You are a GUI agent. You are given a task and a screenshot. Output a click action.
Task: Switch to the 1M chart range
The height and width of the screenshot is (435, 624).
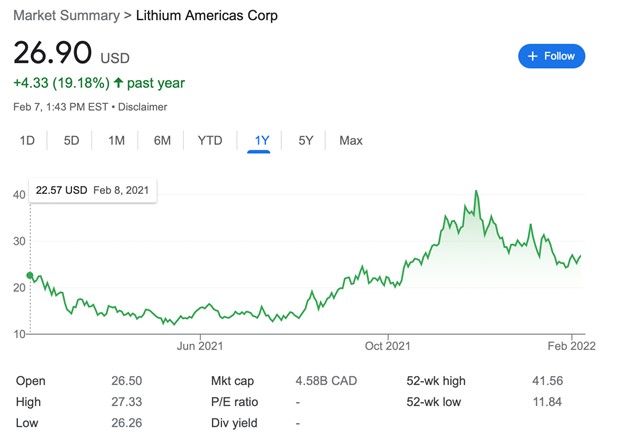click(x=116, y=140)
